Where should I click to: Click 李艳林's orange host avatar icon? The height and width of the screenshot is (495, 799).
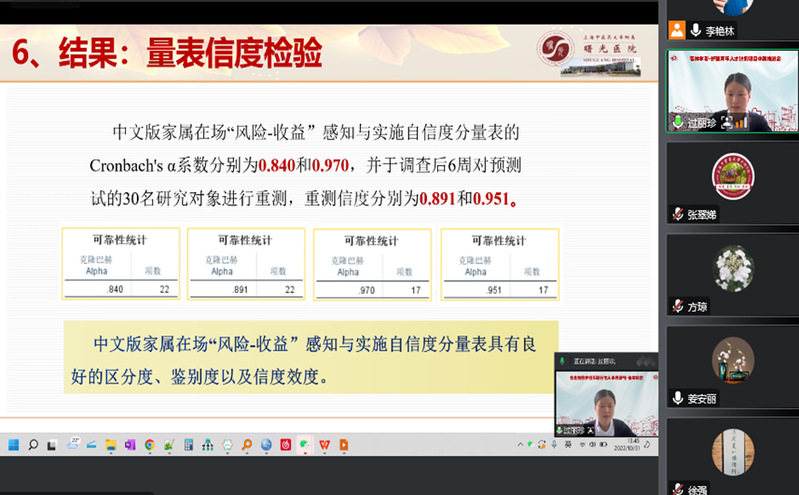(678, 30)
